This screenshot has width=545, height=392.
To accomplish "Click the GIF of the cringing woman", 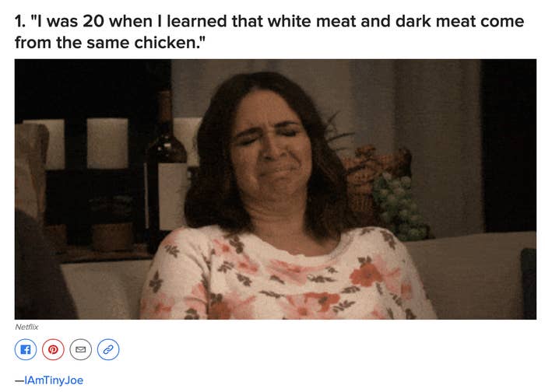I will click(276, 189).
